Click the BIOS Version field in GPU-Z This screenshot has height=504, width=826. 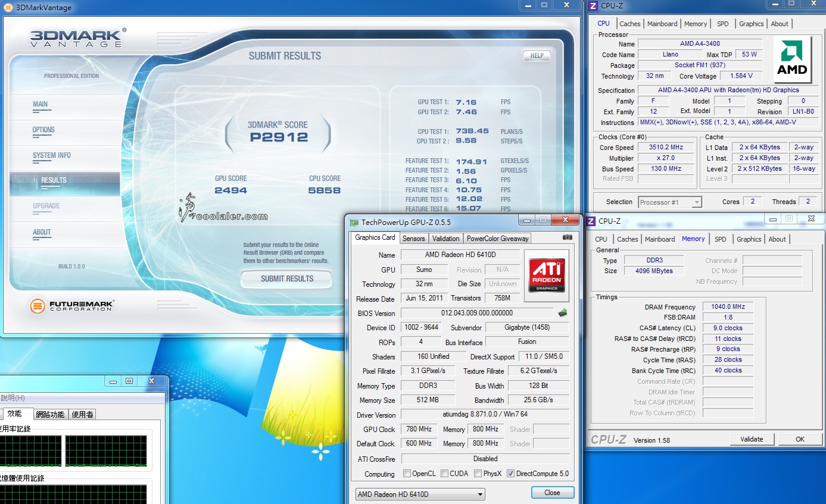[x=477, y=313]
